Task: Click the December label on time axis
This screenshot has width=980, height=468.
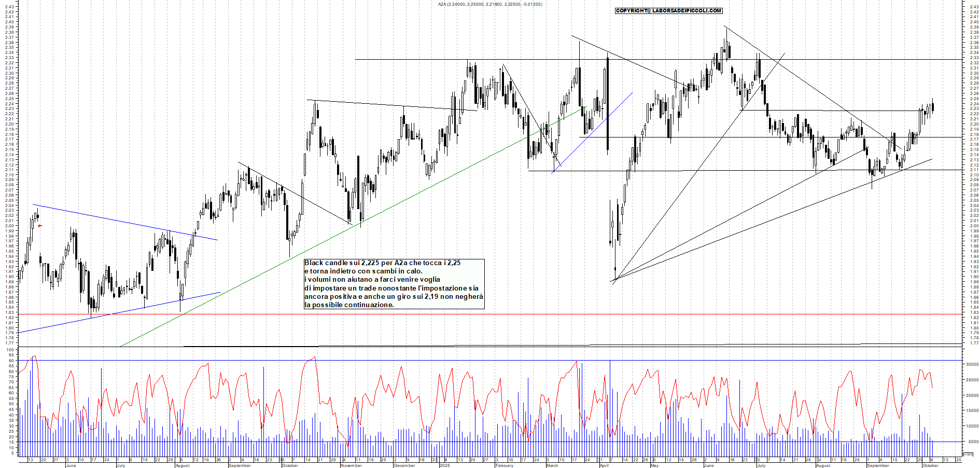Action: (x=404, y=465)
